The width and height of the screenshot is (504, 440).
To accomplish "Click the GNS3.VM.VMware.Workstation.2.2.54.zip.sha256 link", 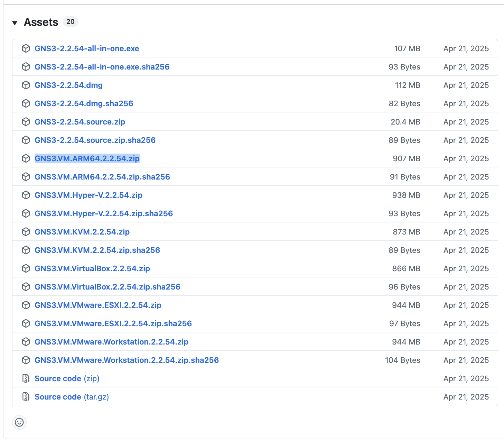I will (127, 360).
